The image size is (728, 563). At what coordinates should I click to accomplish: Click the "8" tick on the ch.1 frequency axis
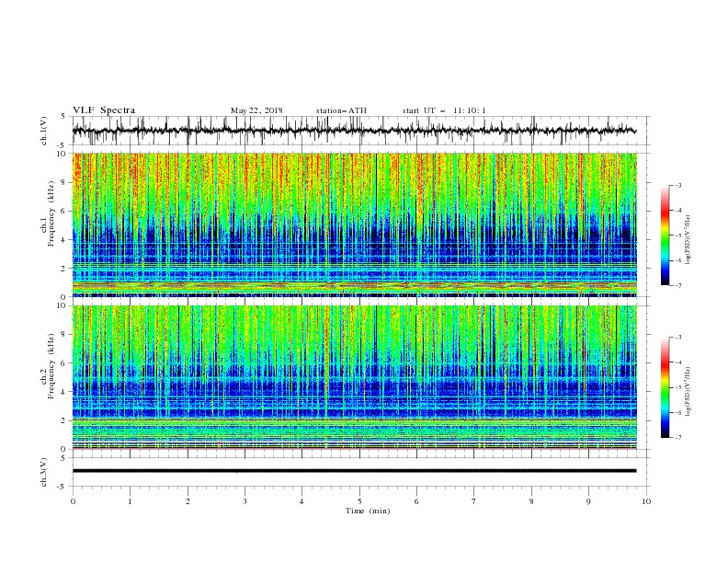click(x=64, y=182)
